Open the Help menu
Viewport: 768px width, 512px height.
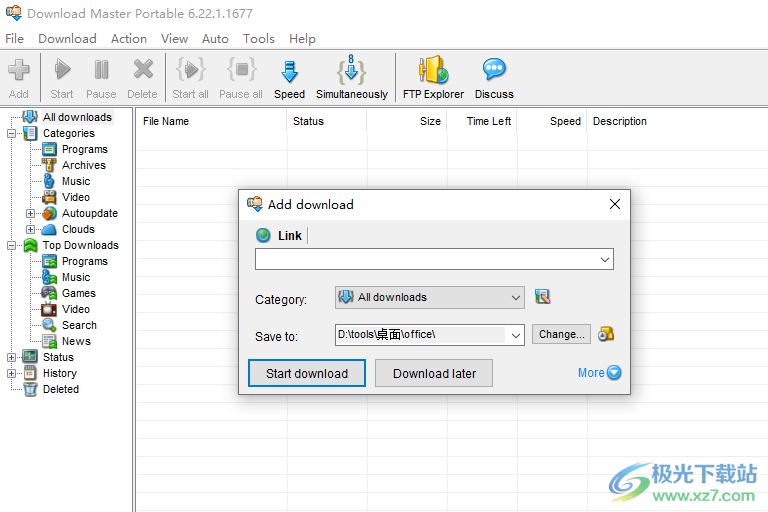click(x=302, y=39)
